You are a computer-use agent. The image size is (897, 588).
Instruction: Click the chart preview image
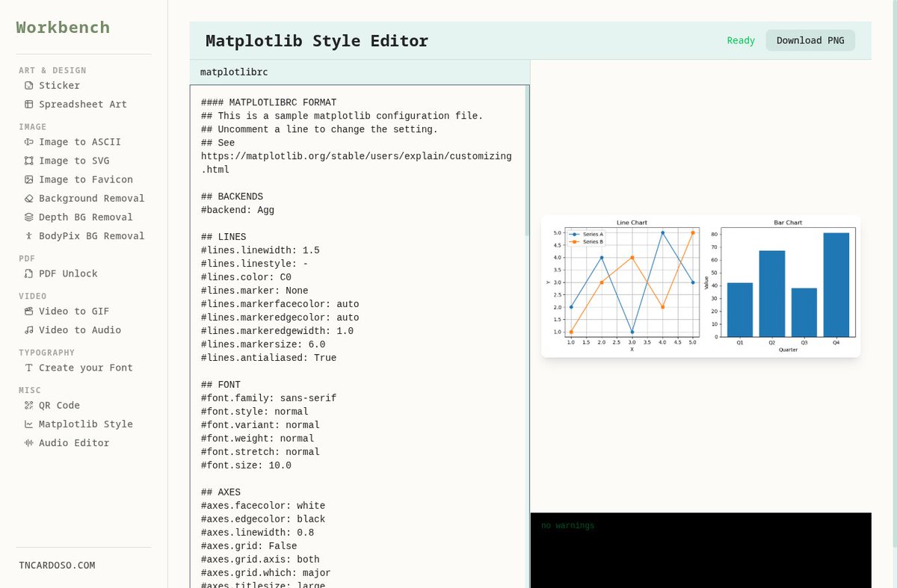click(x=700, y=286)
